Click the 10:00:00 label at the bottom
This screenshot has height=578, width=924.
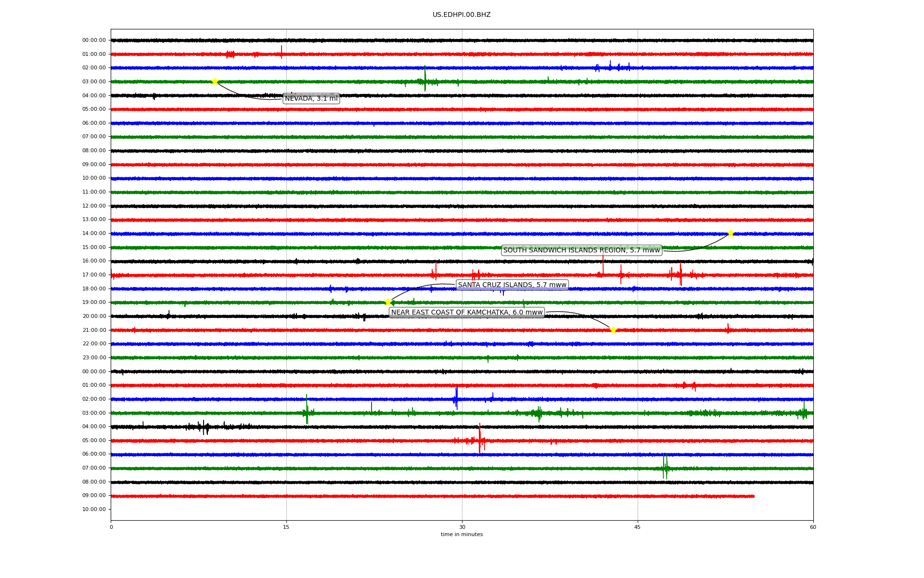(94, 510)
